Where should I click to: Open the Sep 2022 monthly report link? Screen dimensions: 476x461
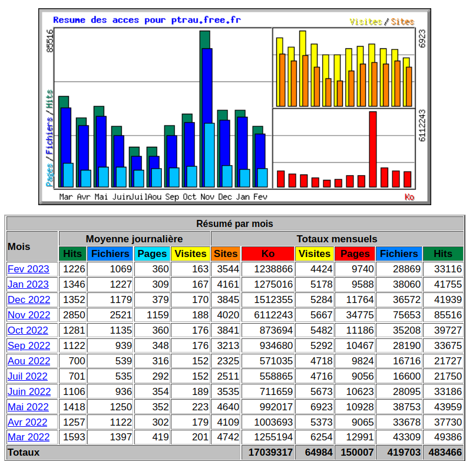point(29,345)
